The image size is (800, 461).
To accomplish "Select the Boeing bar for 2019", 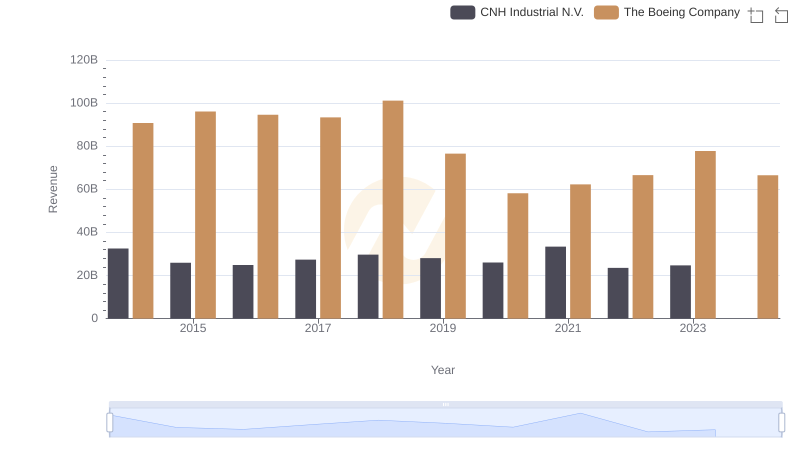I will coord(455,236).
